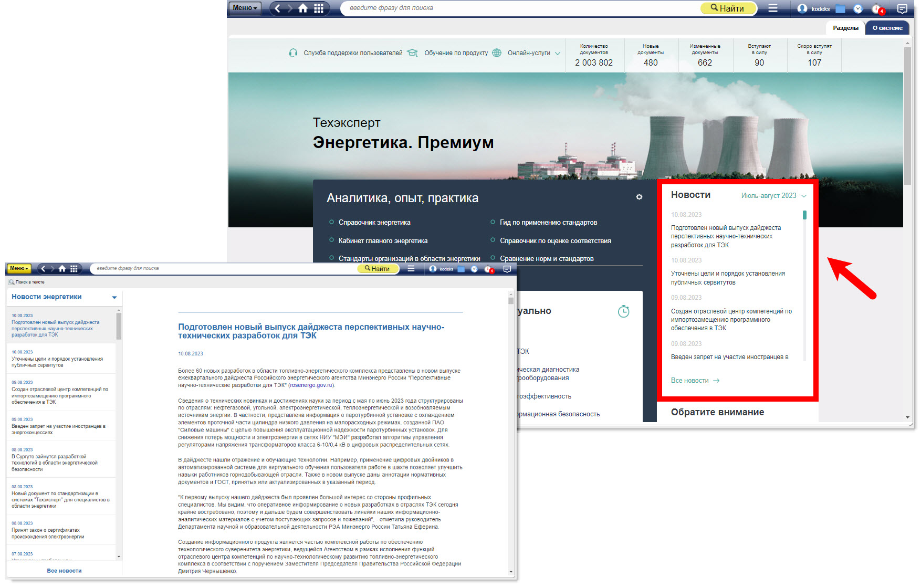Click Поиск в тексте search tool
This screenshot has width=921, height=588.
27,282
